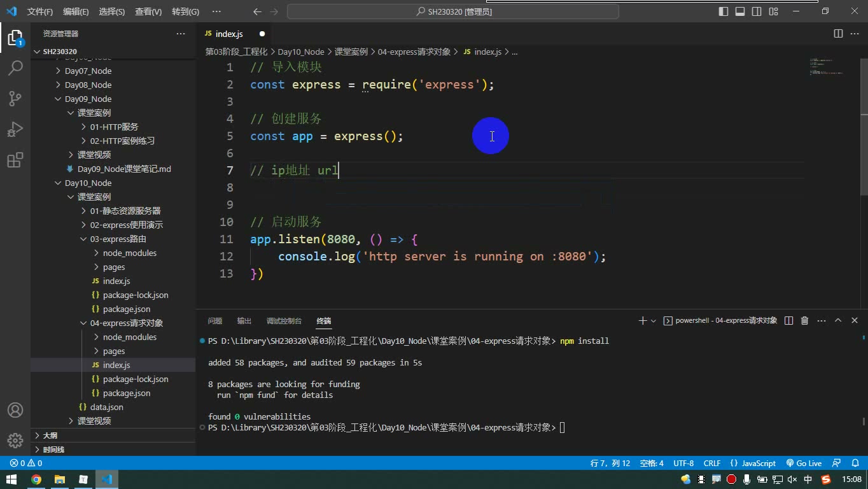868x489 pixels.
Task: Click Go Live in the status bar
Action: point(804,463)
